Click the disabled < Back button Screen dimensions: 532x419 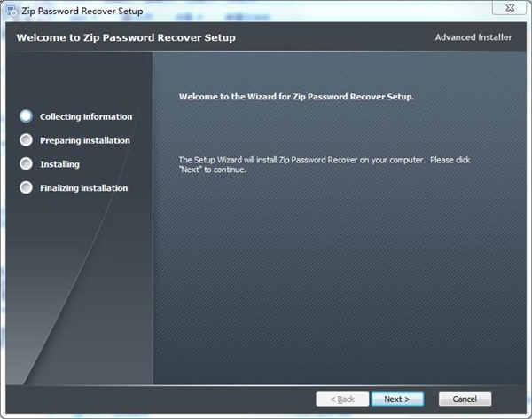tap(342, 399)
